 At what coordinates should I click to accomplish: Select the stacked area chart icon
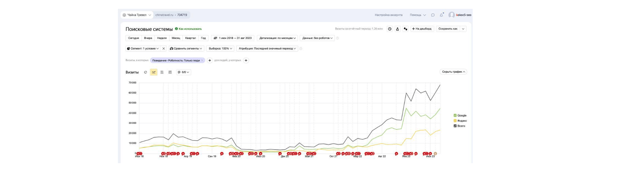pyautogui.click(x=162, y=72)
